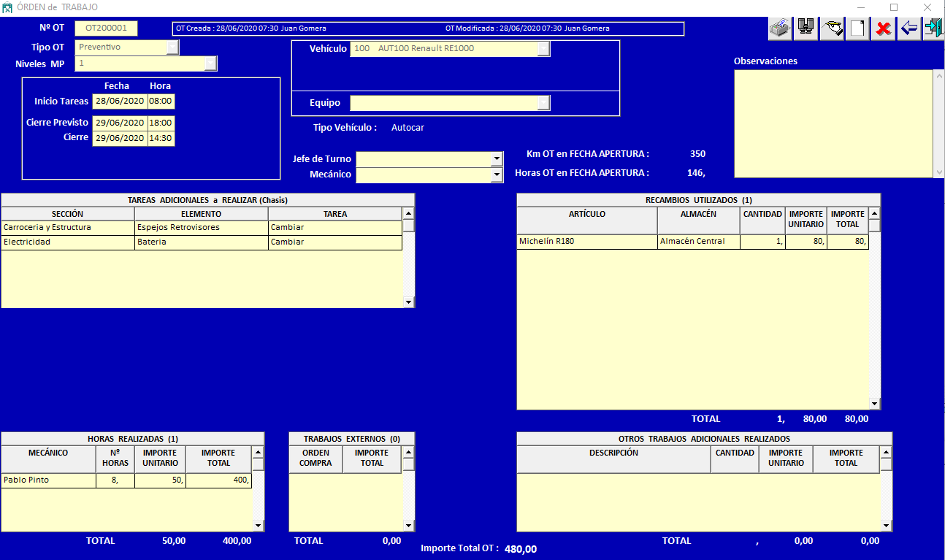Expand the Niveles MP dropdown
This screenshot has height=560, width=945.
point(210,64)
